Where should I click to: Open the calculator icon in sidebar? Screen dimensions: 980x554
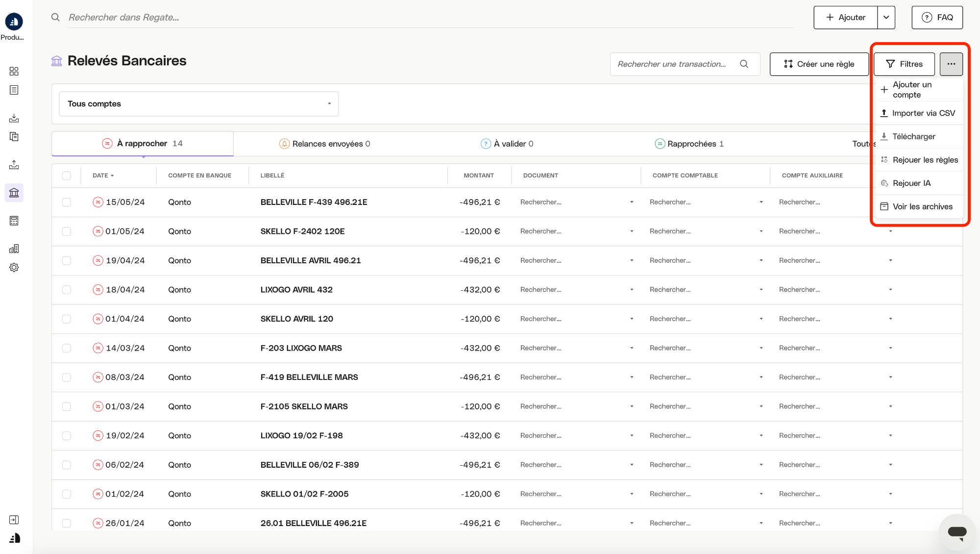click(14, 221)
